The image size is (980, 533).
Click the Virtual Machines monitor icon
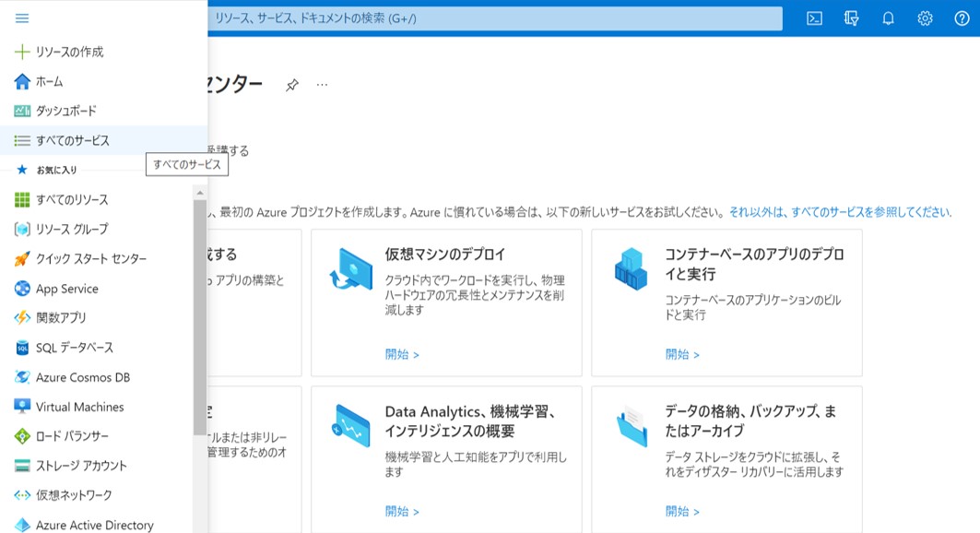click(x=22, y=407)
